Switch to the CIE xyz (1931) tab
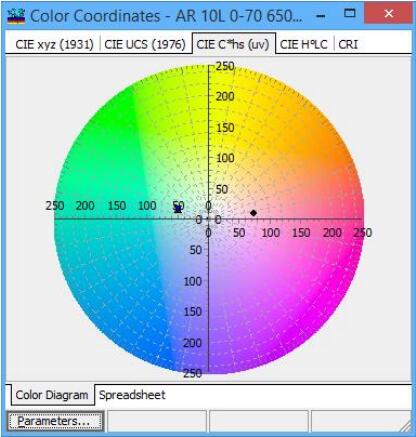 (54, 44)
